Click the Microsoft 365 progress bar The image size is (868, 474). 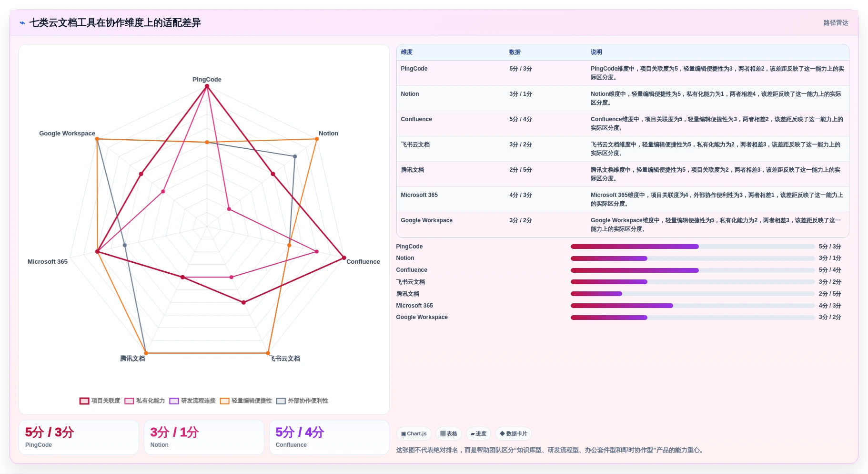[x=693, y=306]
